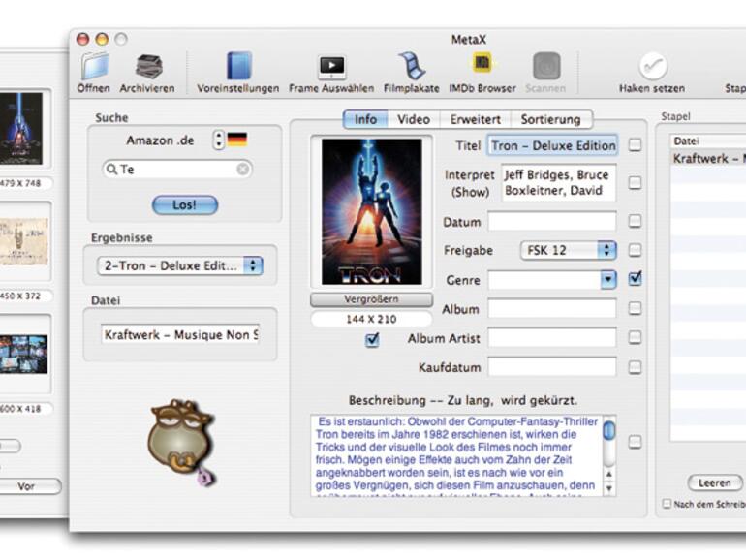The width and height of the screenshot is (746, 560).
Task: Click the Datei file name field
Action: 180,334
